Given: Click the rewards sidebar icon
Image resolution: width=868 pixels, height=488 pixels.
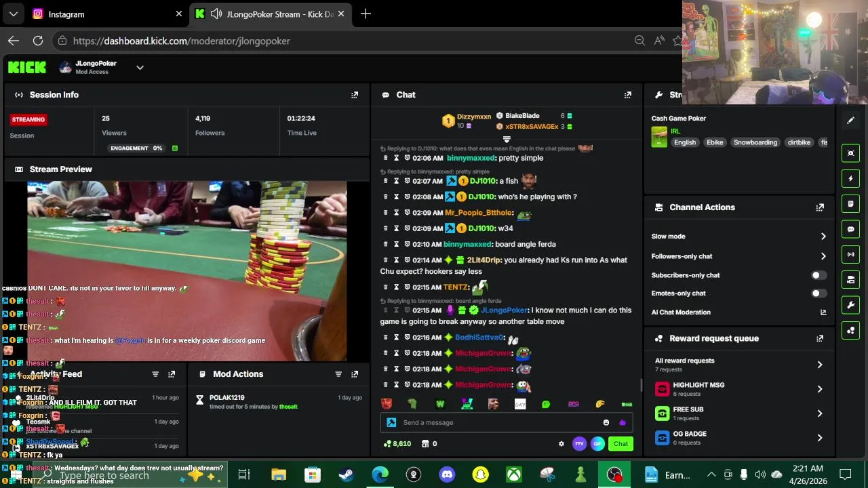Looking at the screenshot, I should tap(850, 330).
